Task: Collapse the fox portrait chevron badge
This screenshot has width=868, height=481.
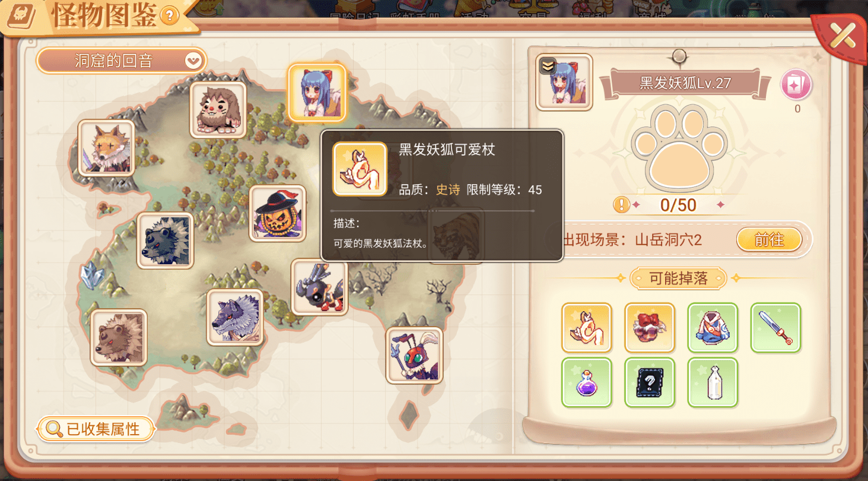Action: [547, 67]
